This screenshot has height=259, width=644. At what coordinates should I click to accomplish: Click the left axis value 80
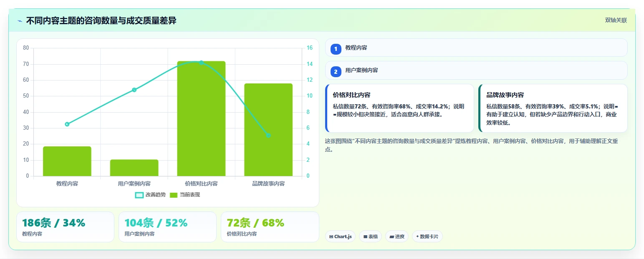point(26,48)
